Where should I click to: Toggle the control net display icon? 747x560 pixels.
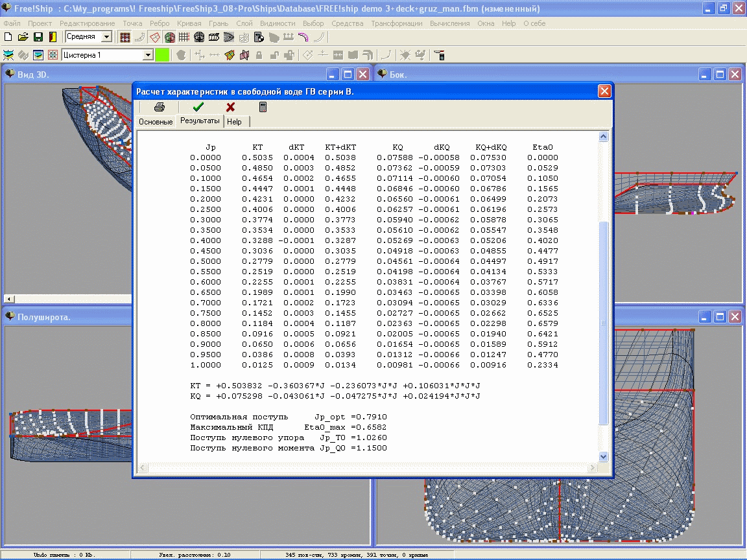pos(124,37)
